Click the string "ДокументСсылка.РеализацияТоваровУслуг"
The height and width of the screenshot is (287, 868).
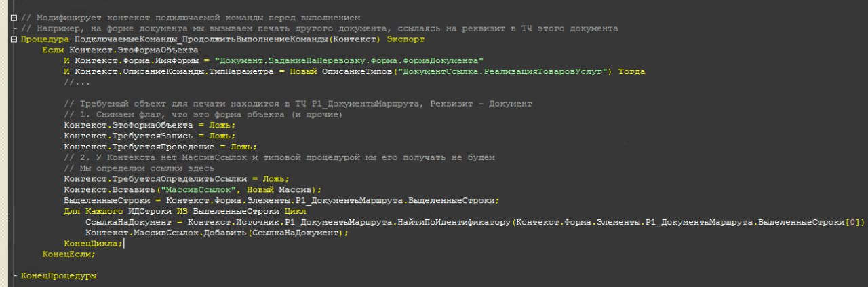point(504,71)
